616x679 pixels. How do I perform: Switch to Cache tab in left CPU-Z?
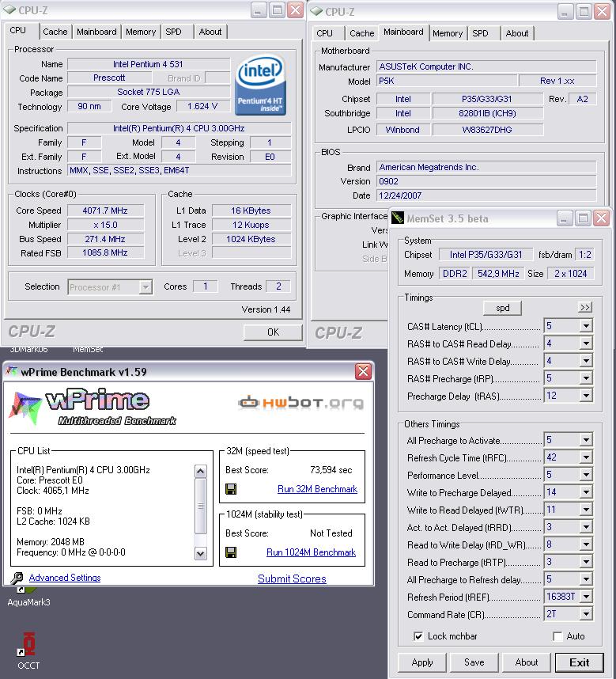click(x=55, y=32)
